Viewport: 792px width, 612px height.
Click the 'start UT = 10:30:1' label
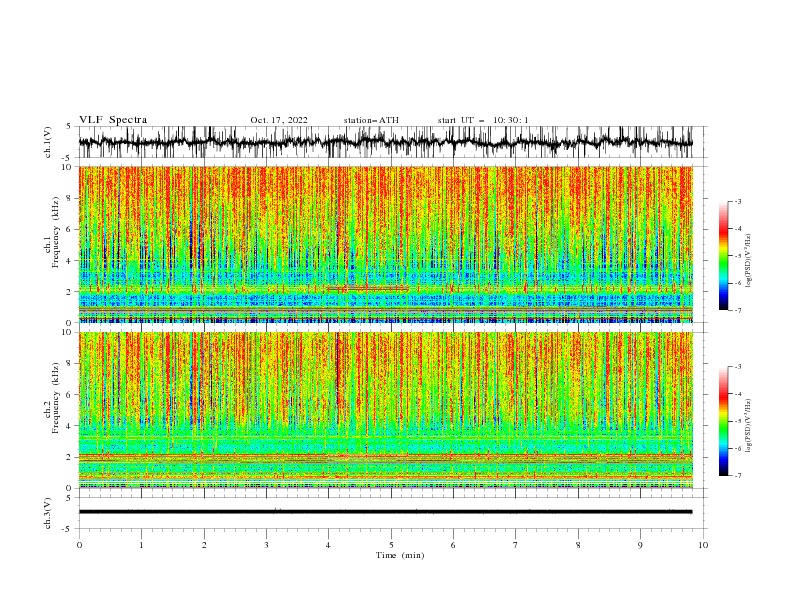click(483, 120)
